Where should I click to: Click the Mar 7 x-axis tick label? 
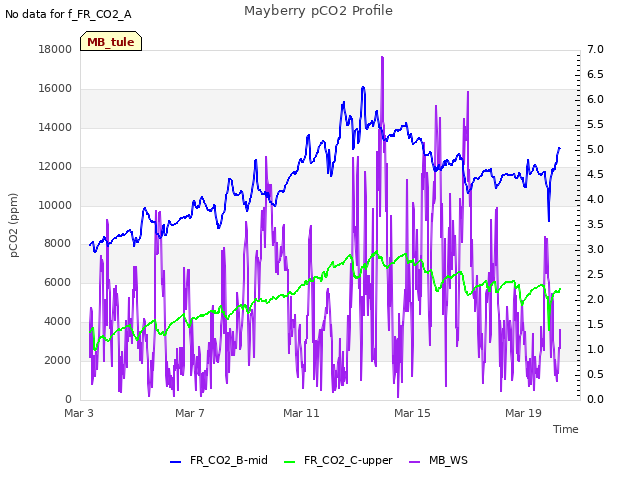tap(190, 413)
